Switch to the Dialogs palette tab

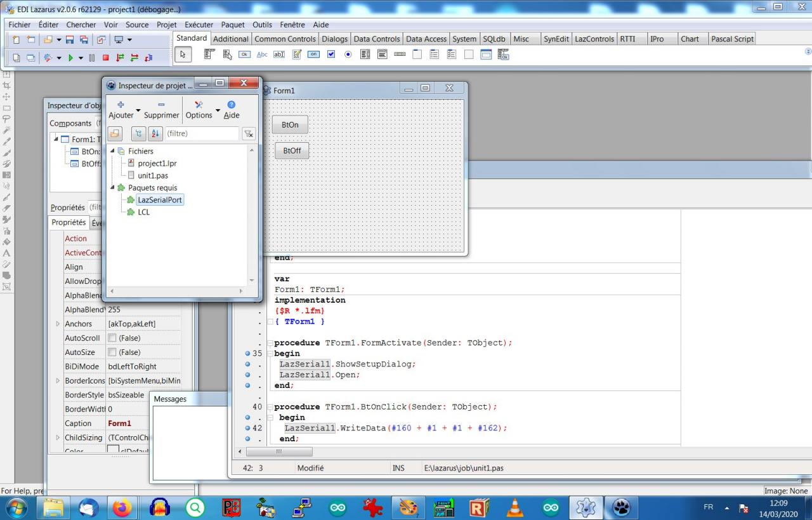pos(335,39)
